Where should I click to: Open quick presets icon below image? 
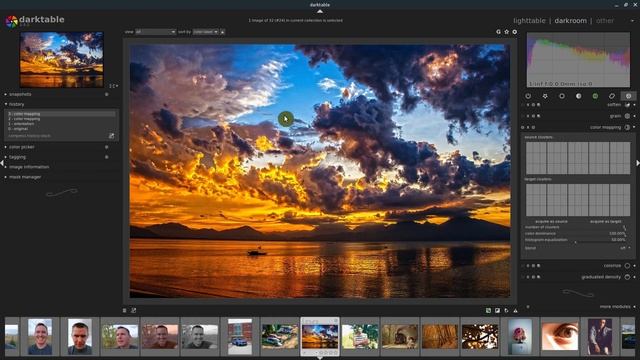point(124,311)
